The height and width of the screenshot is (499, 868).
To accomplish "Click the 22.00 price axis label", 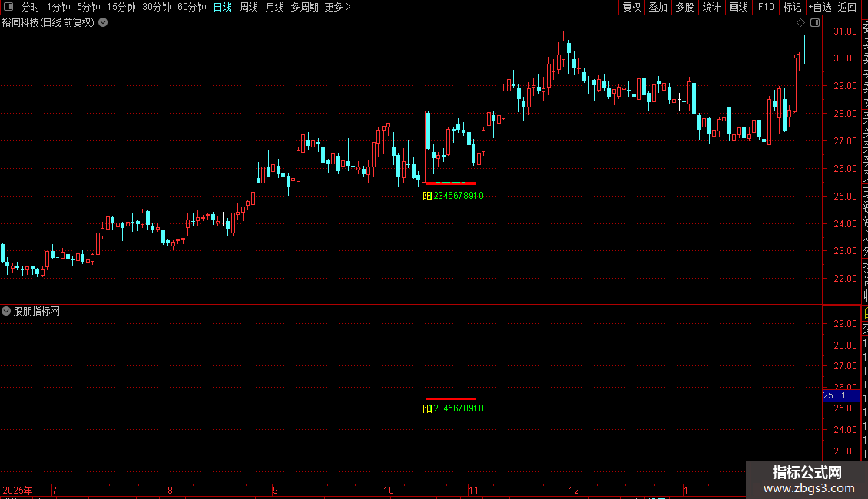I will [845, 279].
